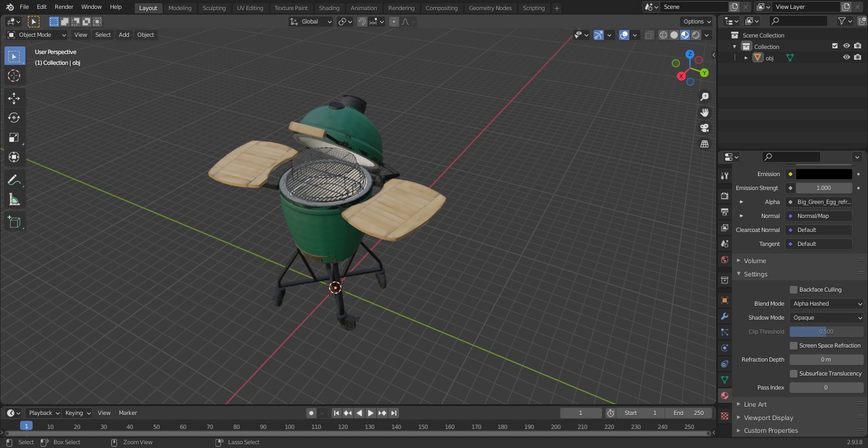
Task: Expand the obj tree item
Action: pyautogui.click(x=746, y=58)
